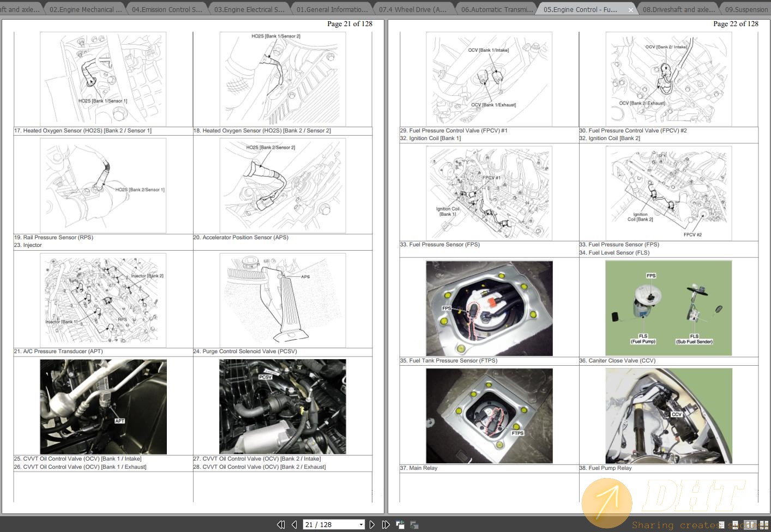The height and width of the screenshot is (532, 771).
Task: Open the 01.General Informatio... tab
Action: pos(332,9)
